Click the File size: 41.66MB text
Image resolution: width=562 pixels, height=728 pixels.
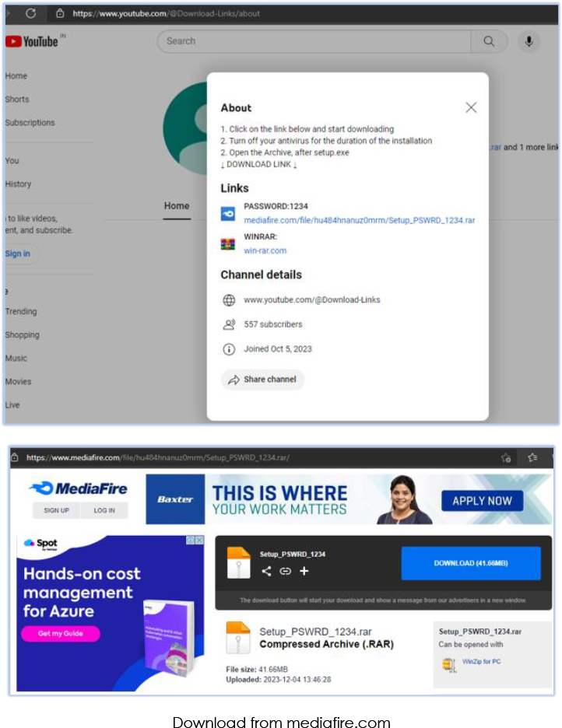(x=257, y=670)
